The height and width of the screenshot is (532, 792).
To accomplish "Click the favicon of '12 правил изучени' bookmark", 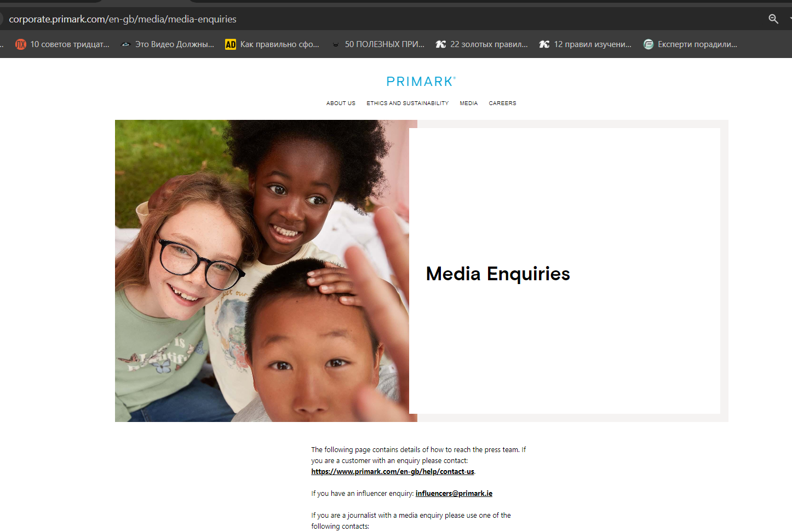I will click(544, 44).
